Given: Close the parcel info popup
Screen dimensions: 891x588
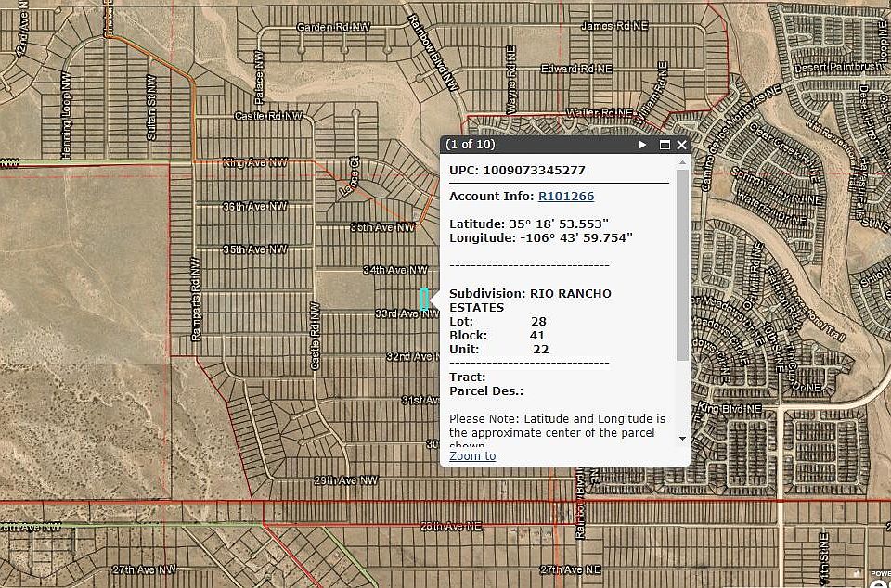Looking at the screenshot, I should [681, 145].
